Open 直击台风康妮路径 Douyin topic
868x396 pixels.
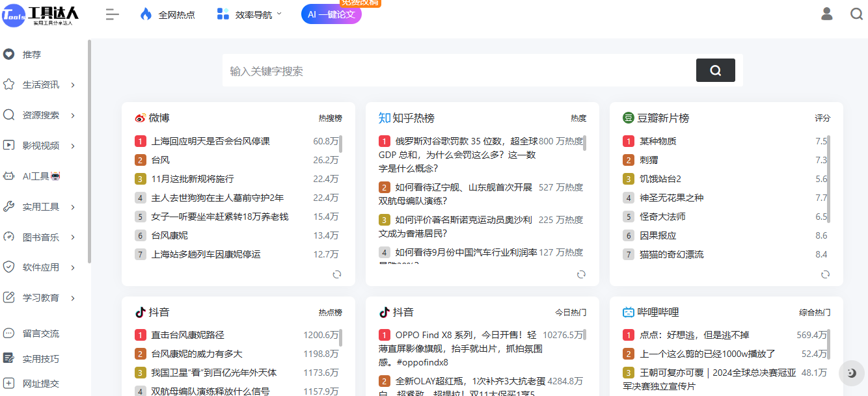[188, 335]
